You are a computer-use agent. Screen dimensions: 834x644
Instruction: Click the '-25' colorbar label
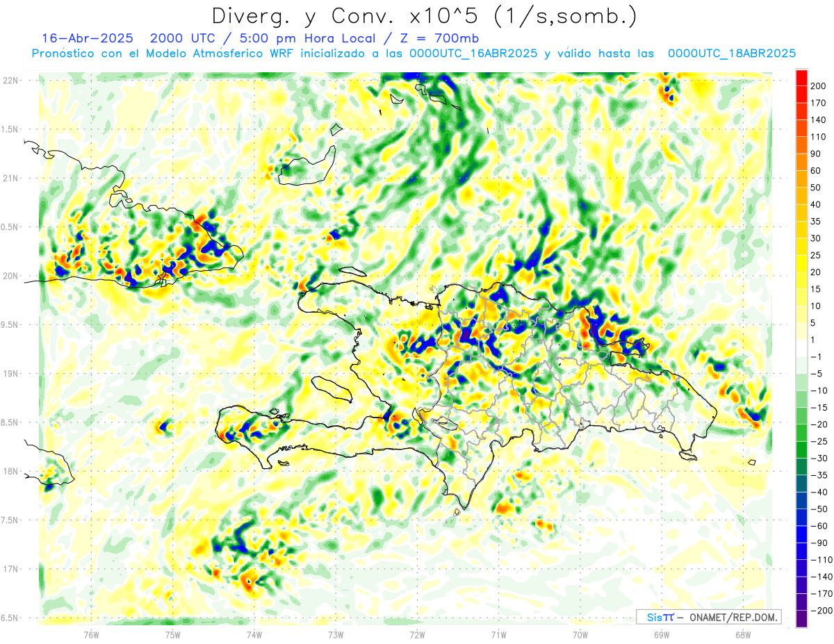(x=819, y=442)
